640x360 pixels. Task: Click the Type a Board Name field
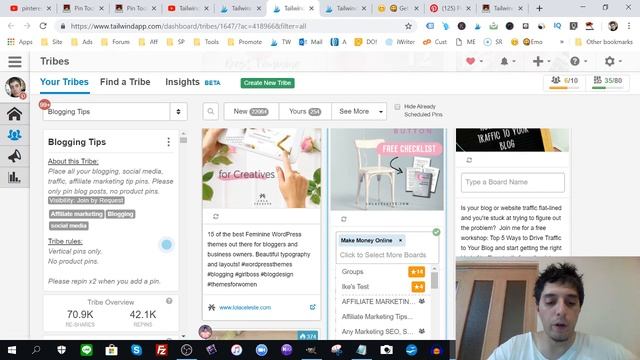click(513, 182)
